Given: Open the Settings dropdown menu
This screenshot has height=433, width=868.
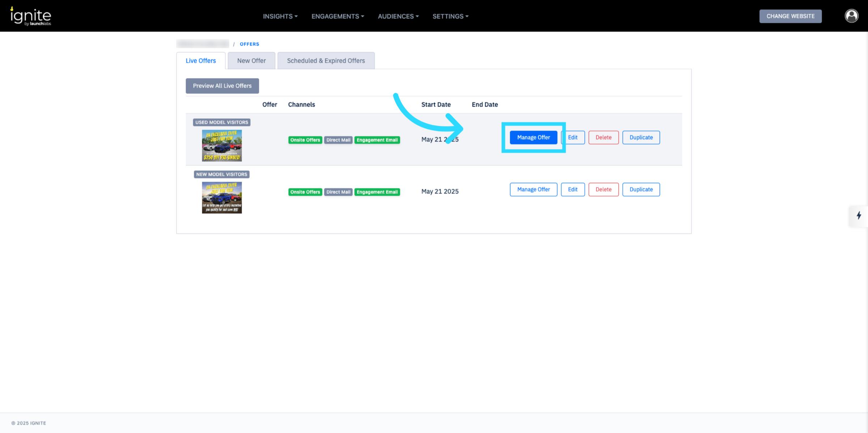Looking at the screenshot, I should tap(450, 16).
